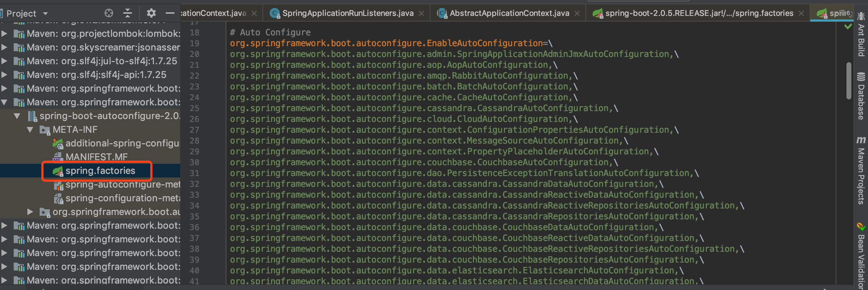Screen dimensions: 868x290
Task: Click the Maven Projects 'm' icon
Action: tap(861, 140)
